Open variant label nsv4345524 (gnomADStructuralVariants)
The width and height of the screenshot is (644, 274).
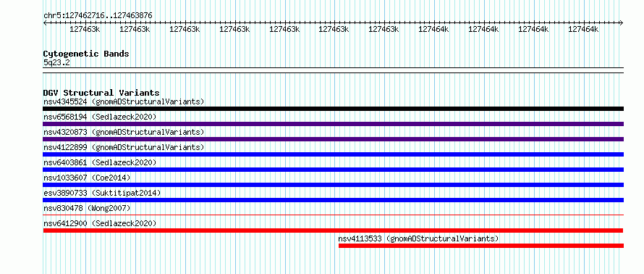tap(124, 101)
